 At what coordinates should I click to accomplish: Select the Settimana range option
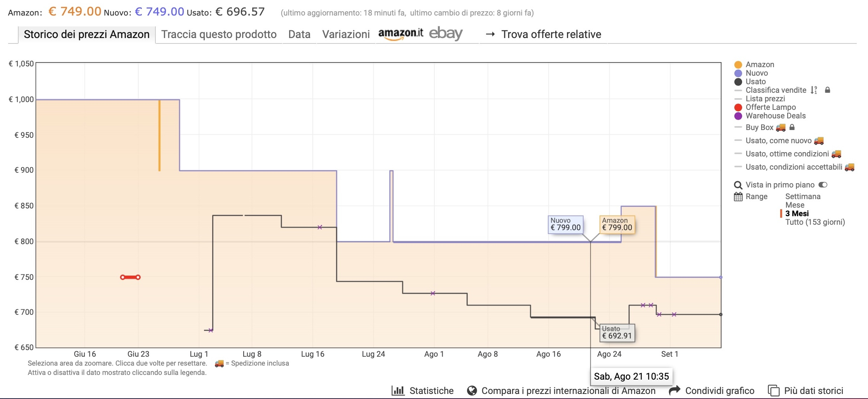(803, 196)
